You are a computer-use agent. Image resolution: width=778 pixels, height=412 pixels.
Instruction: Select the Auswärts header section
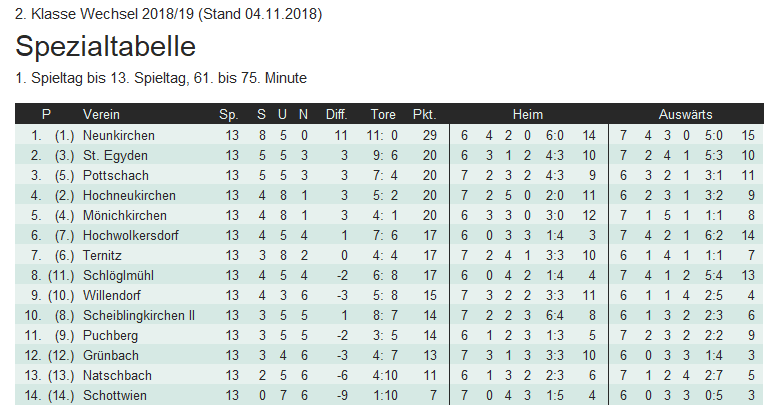(685, 114)
